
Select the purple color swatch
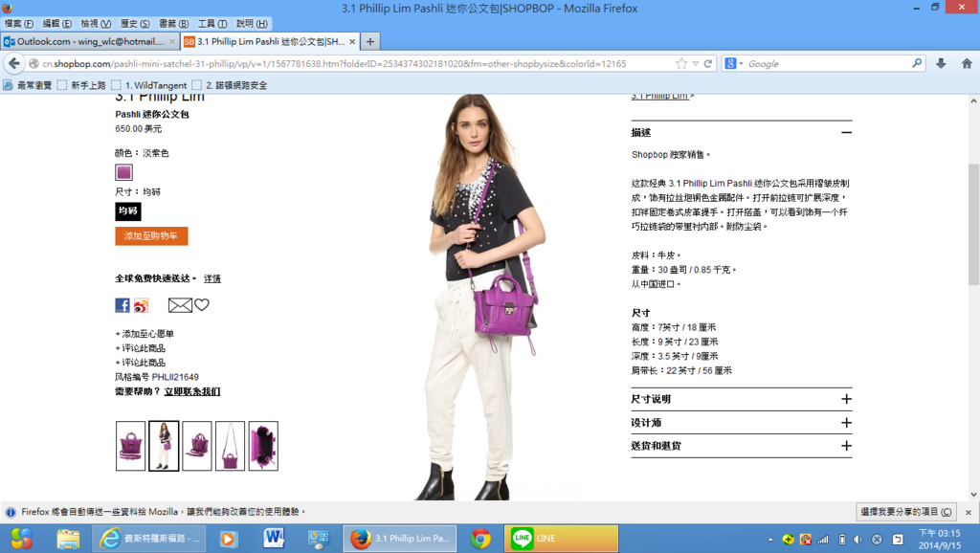[123, 172]
